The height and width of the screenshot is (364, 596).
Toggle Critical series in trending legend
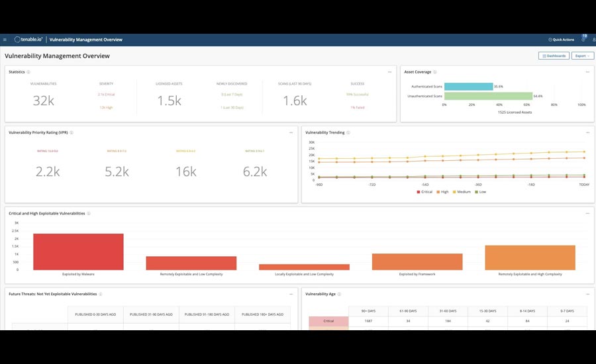click(424, 192)
